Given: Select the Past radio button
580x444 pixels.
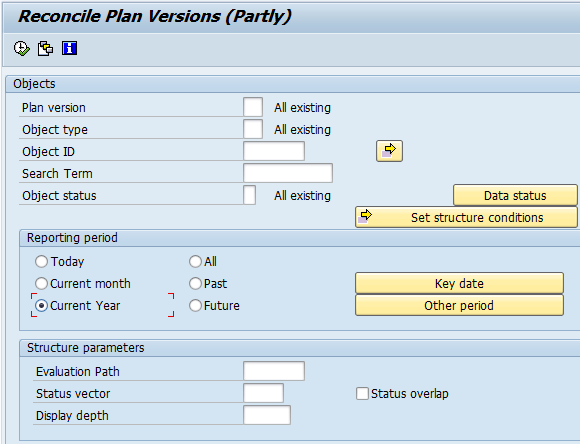Looking at the screenshot, I should (x=195, y=284).
